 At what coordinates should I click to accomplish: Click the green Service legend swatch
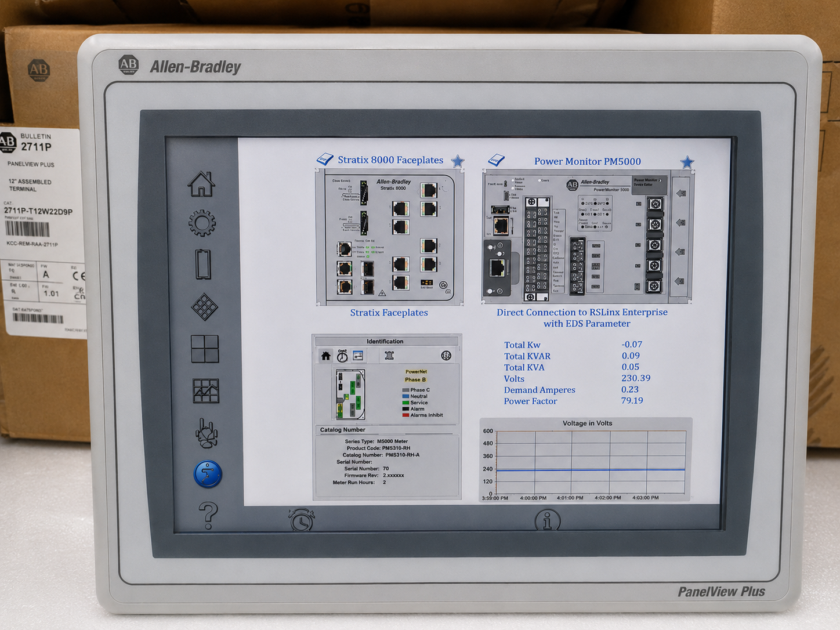(x=405, y=403)
